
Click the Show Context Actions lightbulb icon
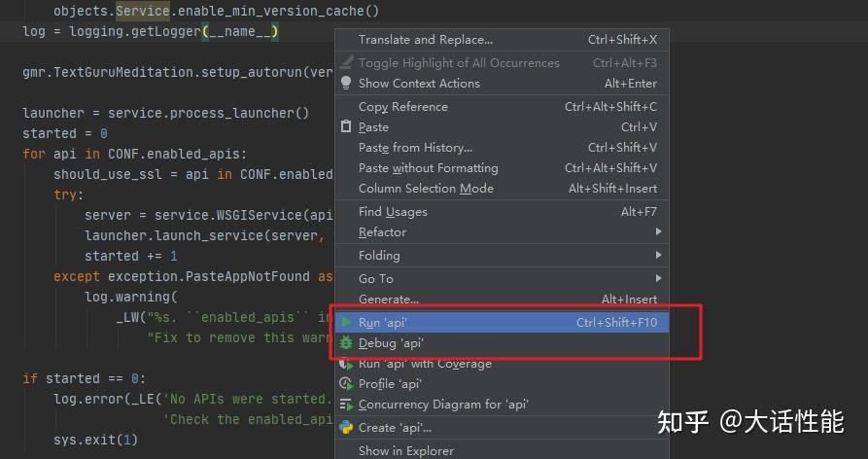click(x=346, y=83)
